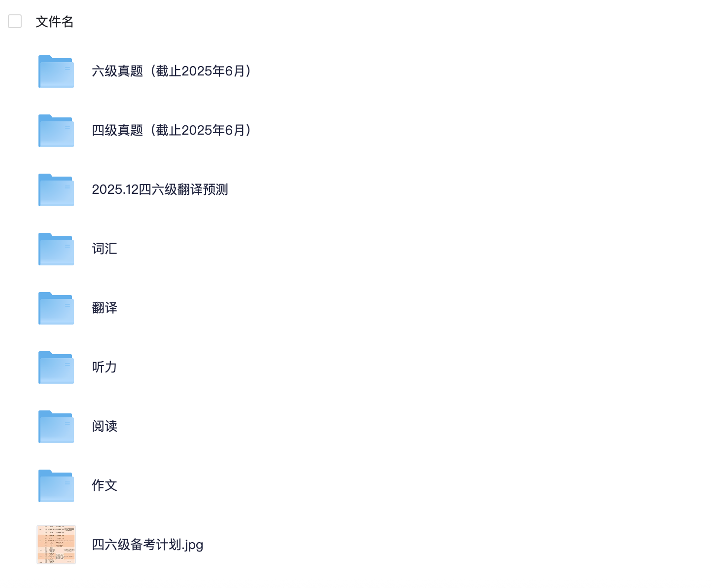Open the 四六级备考计划.jpg image thumbnail

tap(56, 545)
